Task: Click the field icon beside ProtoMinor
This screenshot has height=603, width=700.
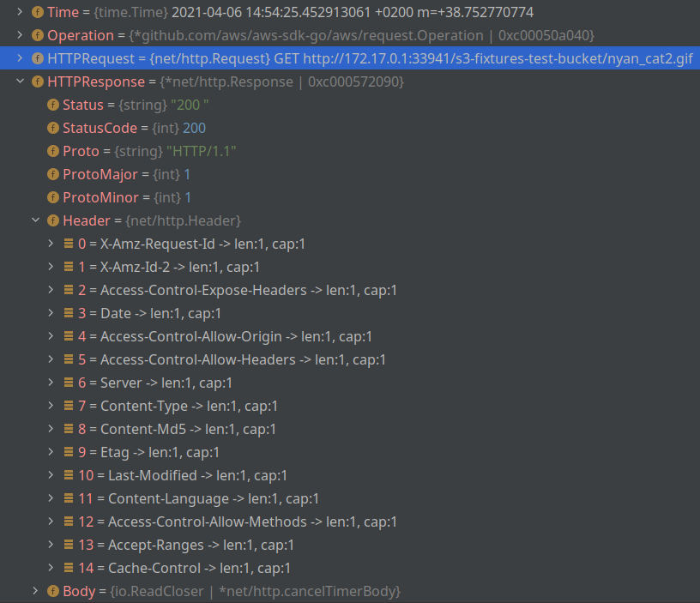Action: point(53,197)
